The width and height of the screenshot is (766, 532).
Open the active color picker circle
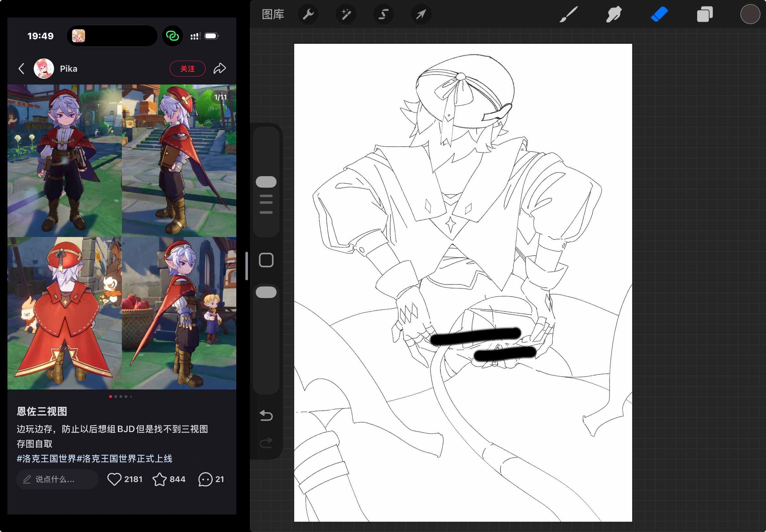click(x=750, y=14)
